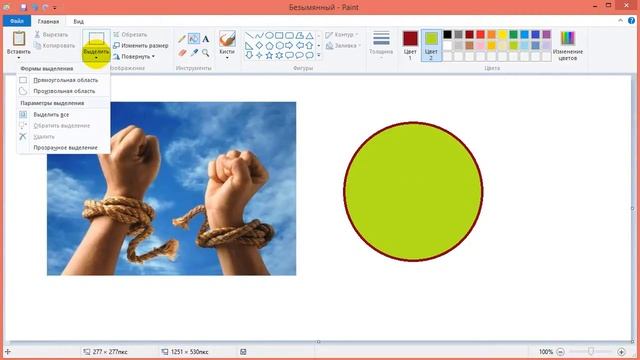Open Paint help question mark icon

[x=631, y=20]
